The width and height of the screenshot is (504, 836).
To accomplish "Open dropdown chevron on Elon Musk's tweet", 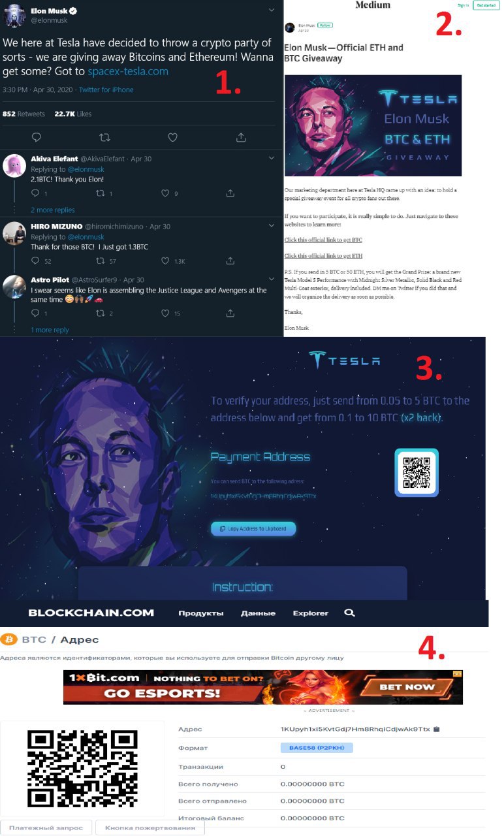I will (x=272, y=11).
